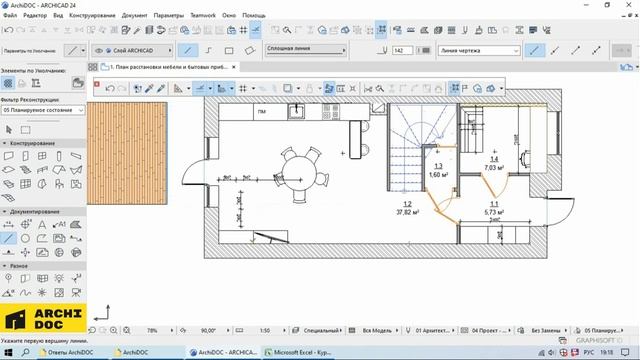Open the Редактор menu

tap(35, 15)
